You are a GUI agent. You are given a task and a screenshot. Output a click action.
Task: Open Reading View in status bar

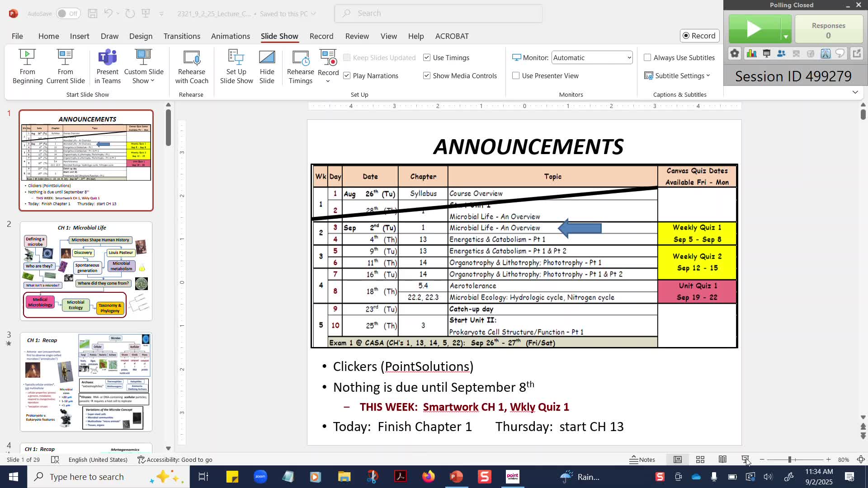coord(723,460)
